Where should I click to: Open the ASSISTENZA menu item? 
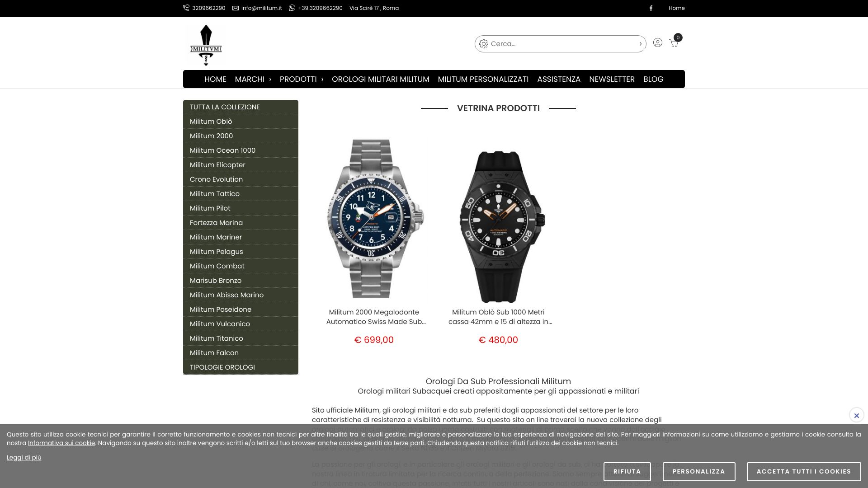tap(559, 79)
